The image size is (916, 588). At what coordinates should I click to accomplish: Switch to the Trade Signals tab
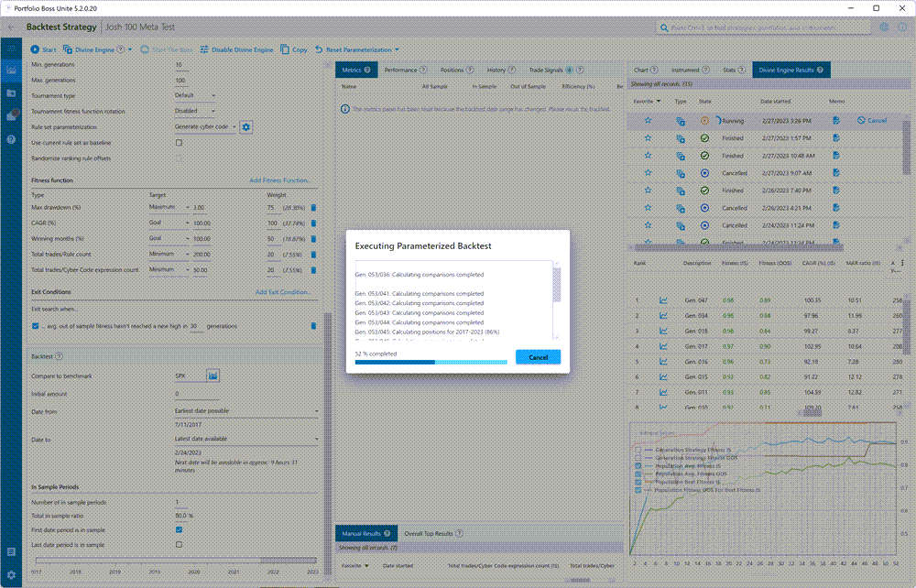pos(556,71)
